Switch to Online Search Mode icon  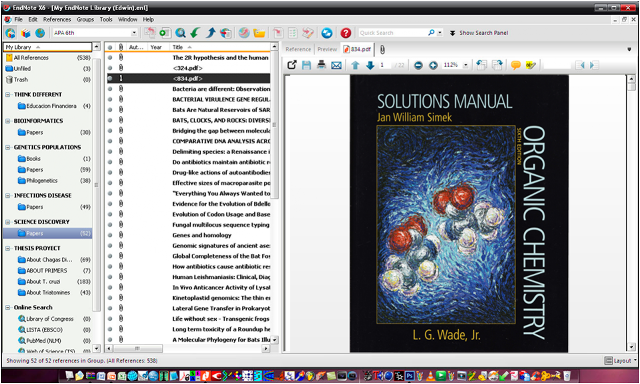(40, 33)
